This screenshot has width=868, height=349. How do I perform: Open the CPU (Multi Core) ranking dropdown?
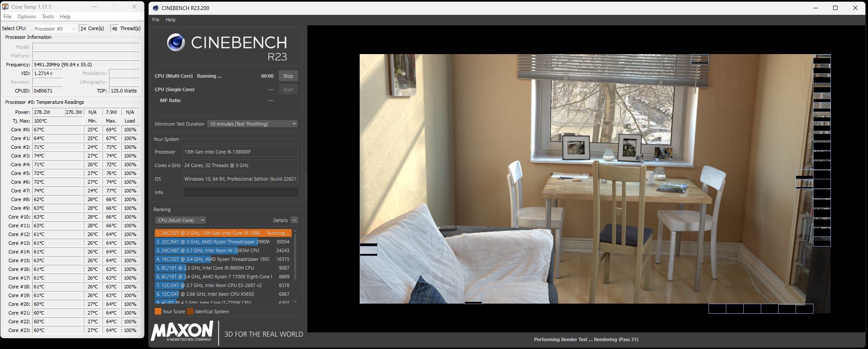pyautogui.click(x=180, y=220)
